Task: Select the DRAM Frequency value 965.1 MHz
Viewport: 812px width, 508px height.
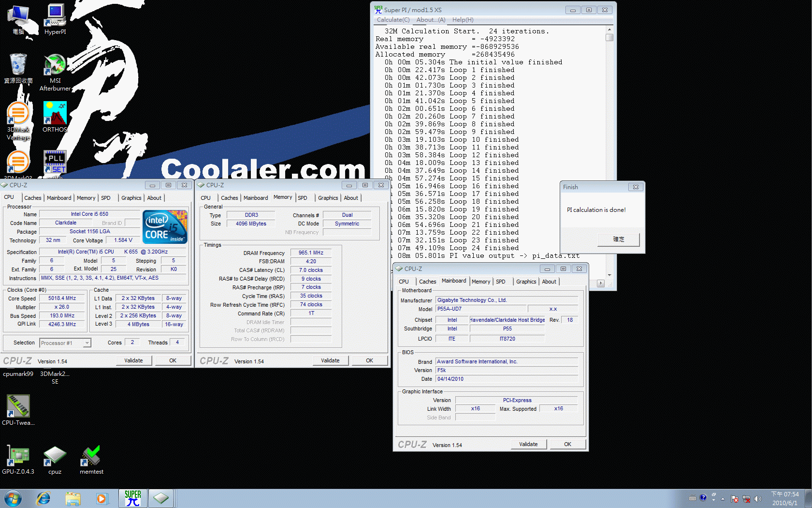Action: [x=311, y=253]
